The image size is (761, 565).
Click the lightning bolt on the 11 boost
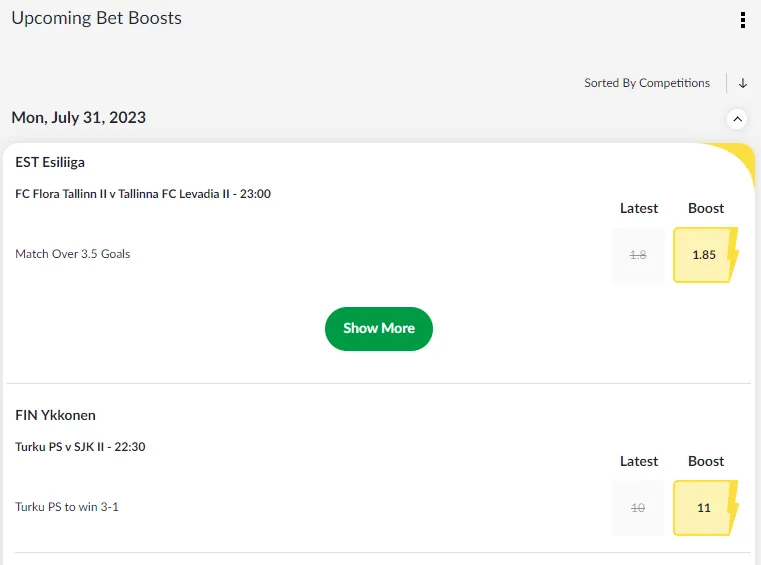point(733,507)
